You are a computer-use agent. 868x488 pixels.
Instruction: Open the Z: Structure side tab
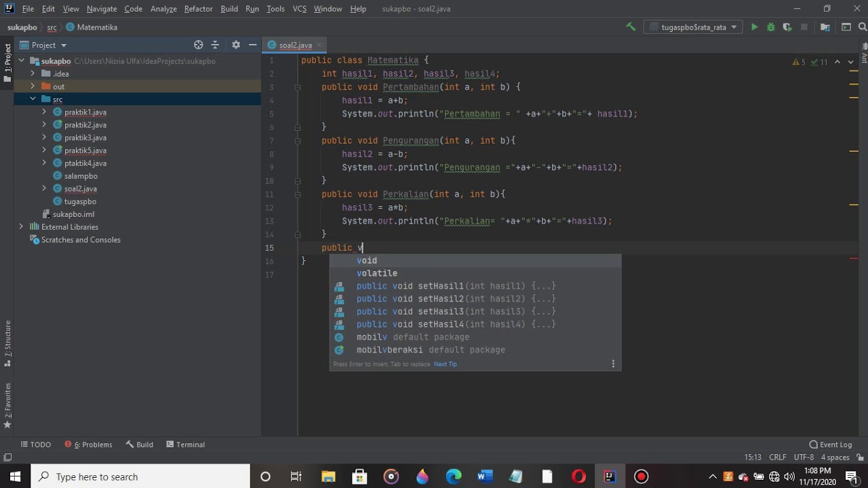7,343
